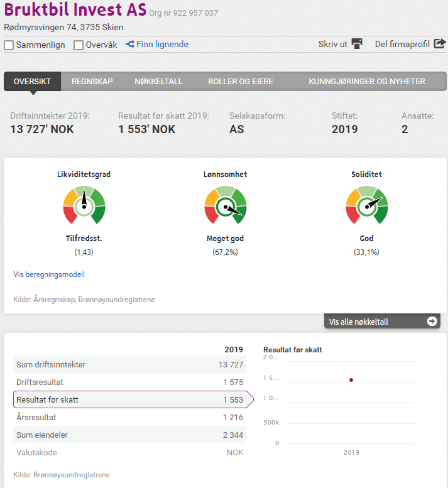Image resolution: width=448 pixels, height=488 pixels.
Task: Click the address Rødmyrsvingen 74, 3735 Skien
Action: (x=63, y=28)
